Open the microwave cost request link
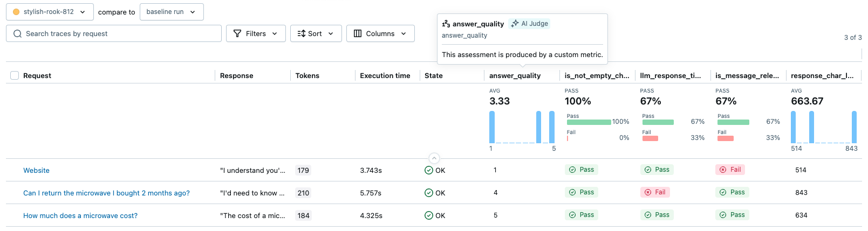Screen dimensions: 868x231 tap(80, 215)
